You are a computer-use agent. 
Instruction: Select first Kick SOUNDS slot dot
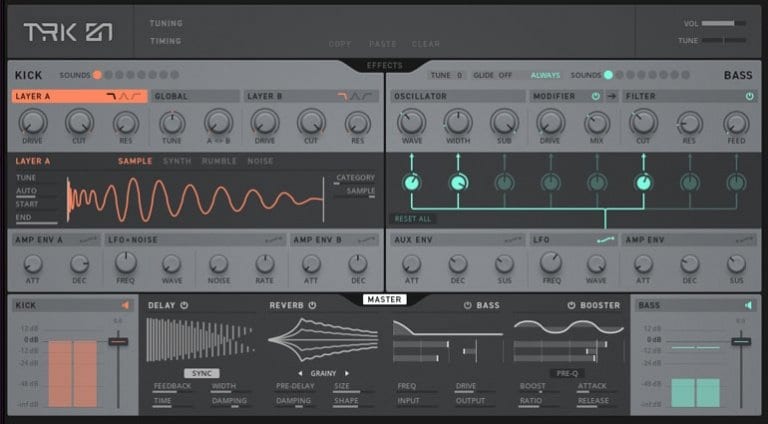(97, 75)
